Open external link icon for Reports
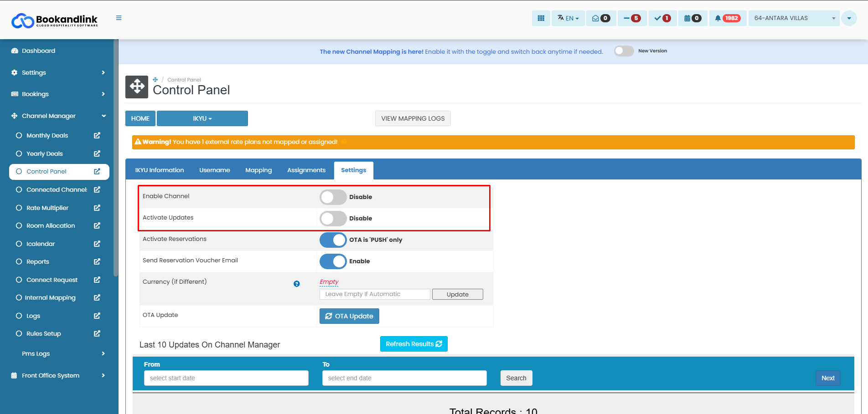868x414 pixels. click(x=97, y=261)
